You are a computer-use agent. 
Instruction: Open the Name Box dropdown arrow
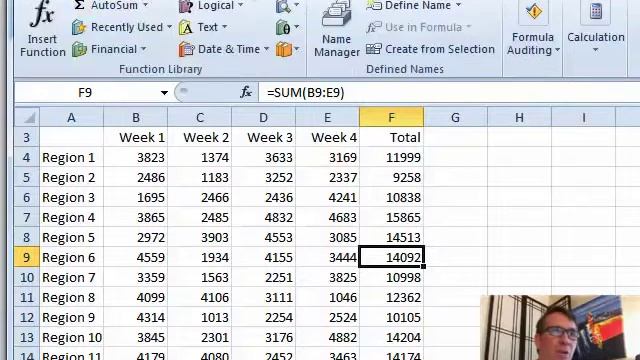click(x=164, y=93)
